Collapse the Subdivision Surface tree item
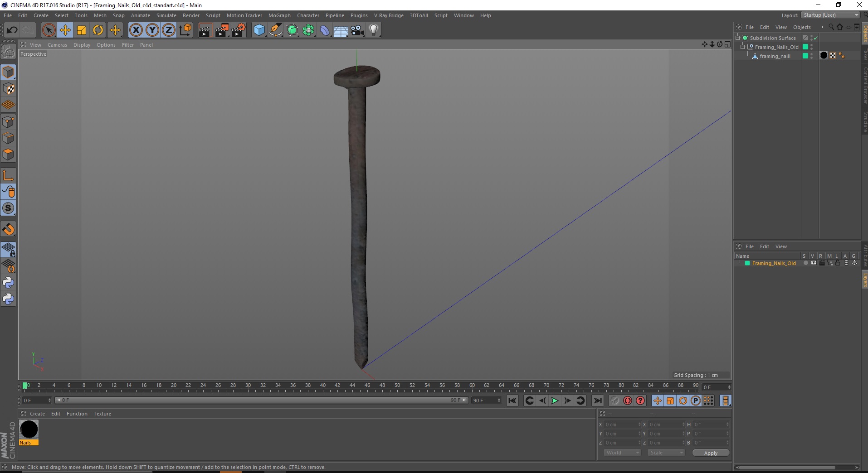Screen dimensions: 868x473 tap(738, 38)
